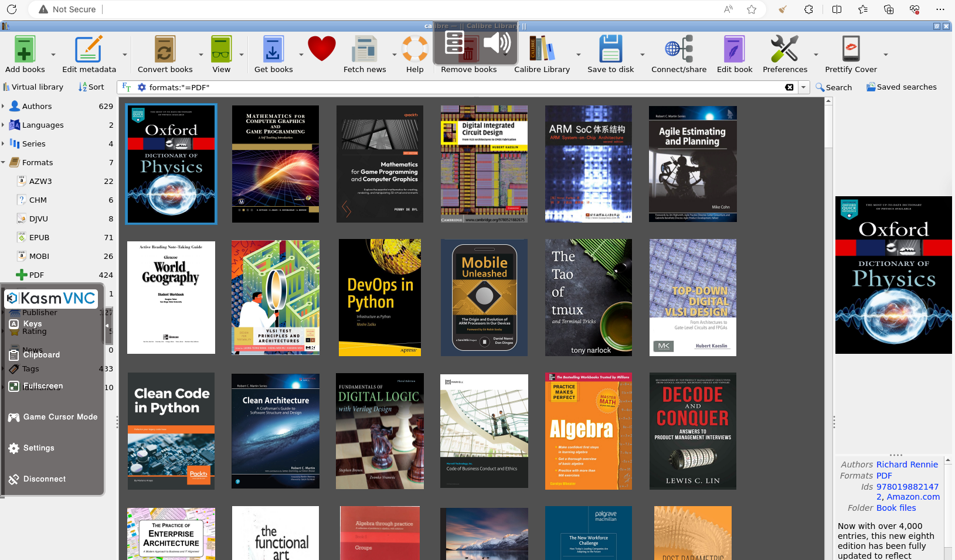This screenshot has height=560, width=955.
Task: Click the Convert books icon
Action: (x=165, y=49)
